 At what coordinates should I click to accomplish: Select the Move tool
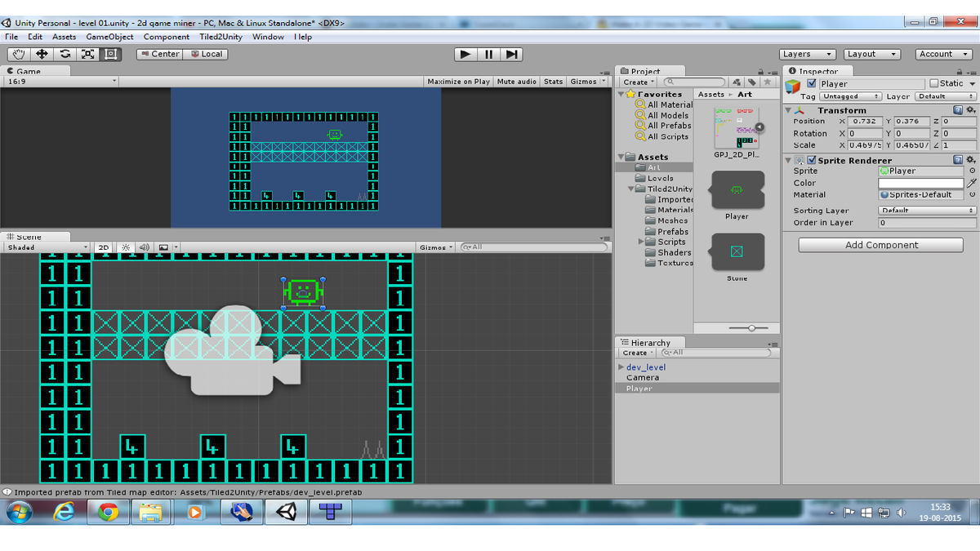(42, 54)
